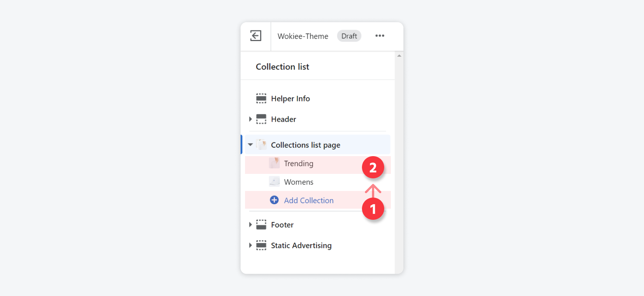Expand the Footer section arrow
Image resolution: width=644 pixels, height=296 pixels.
pyautogui.click(x=250, y=225)
